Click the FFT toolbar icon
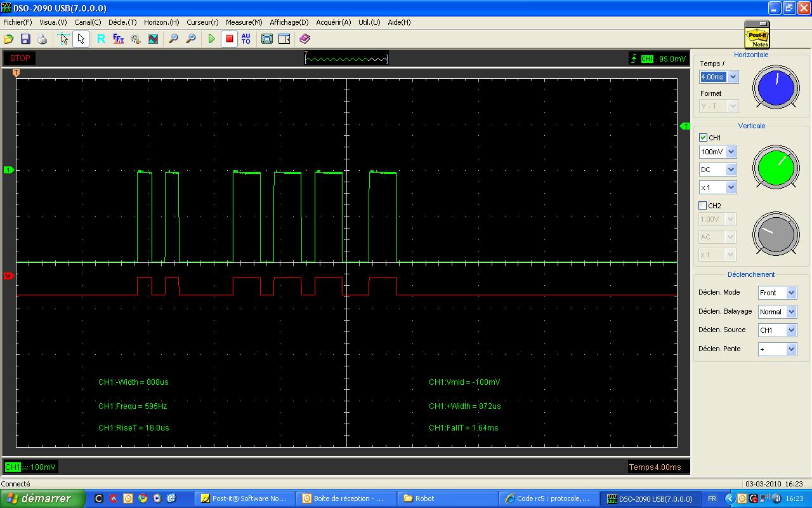 tap(118, 39)
